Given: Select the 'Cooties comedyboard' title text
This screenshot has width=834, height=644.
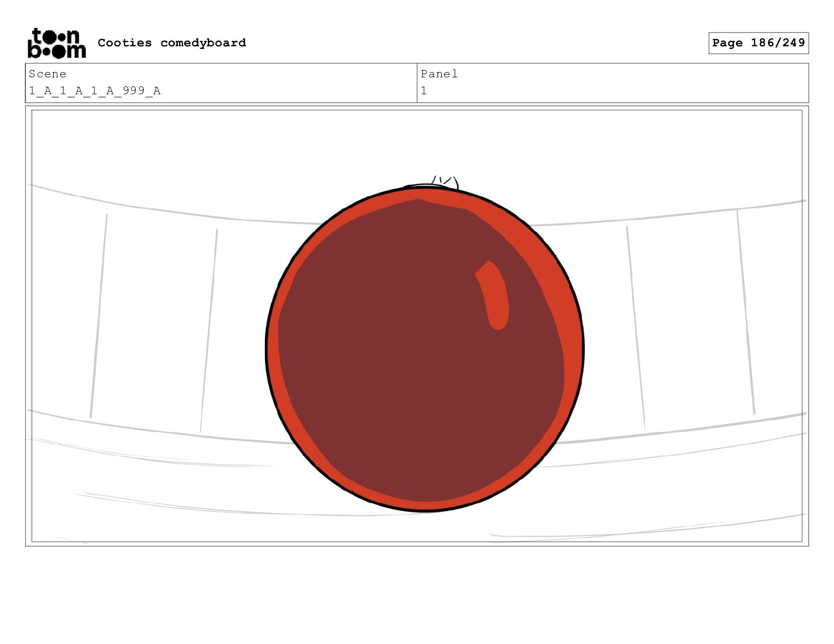Looking at the screenshot, I should click(x=172, y=43).
